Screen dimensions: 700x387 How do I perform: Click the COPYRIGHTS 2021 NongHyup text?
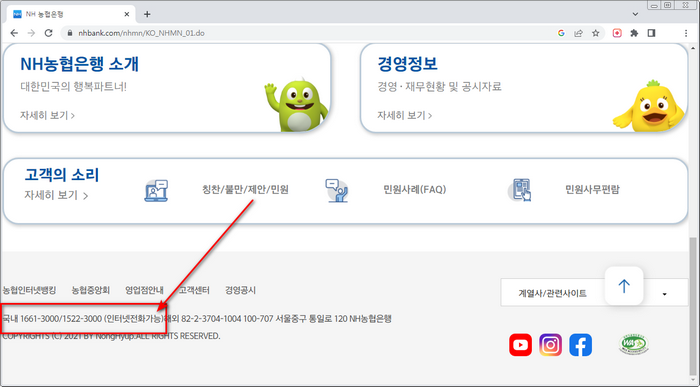111,336
